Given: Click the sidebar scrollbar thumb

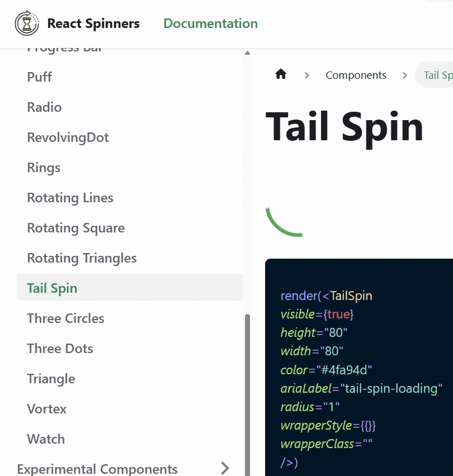Looking at the screenshot, I should click(x=247, y=394).
